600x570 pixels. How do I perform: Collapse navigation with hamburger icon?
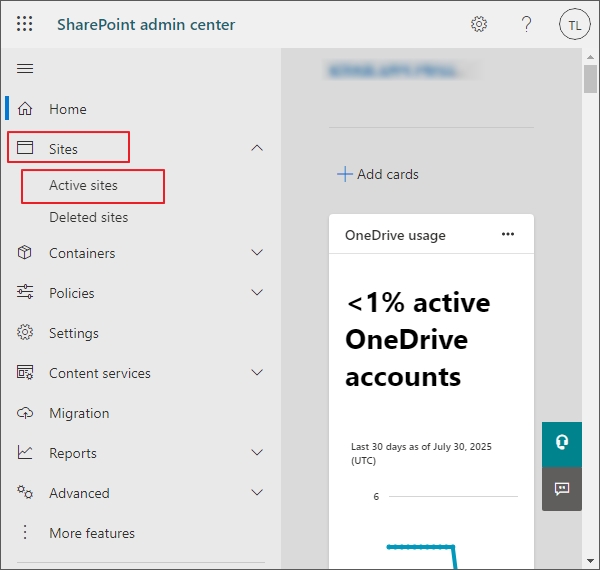25,68
